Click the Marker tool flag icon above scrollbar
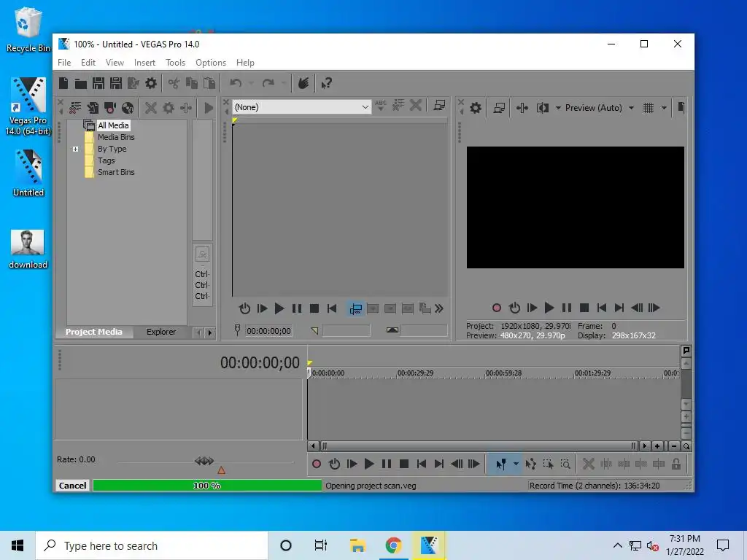This screenshot has height=560, width=747. coord(686,351)
